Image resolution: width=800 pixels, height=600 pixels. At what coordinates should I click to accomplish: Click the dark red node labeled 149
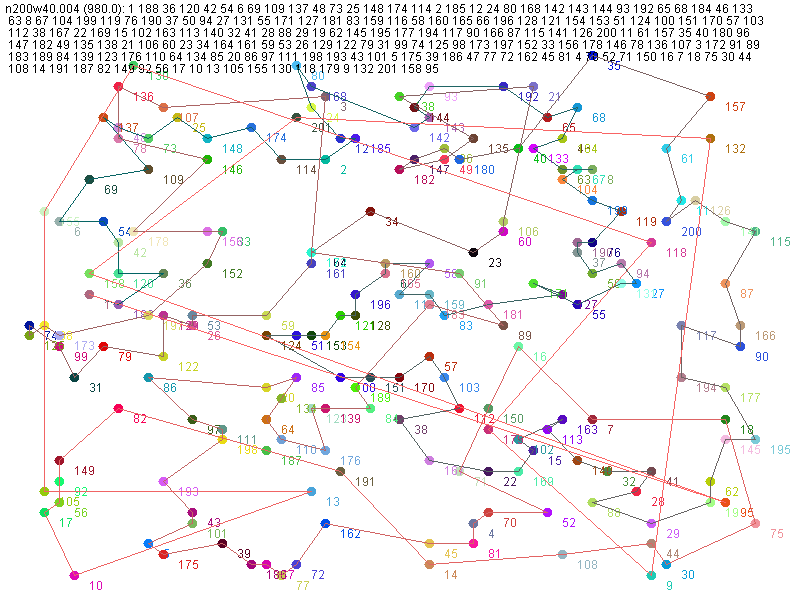(x=59, y=460)
